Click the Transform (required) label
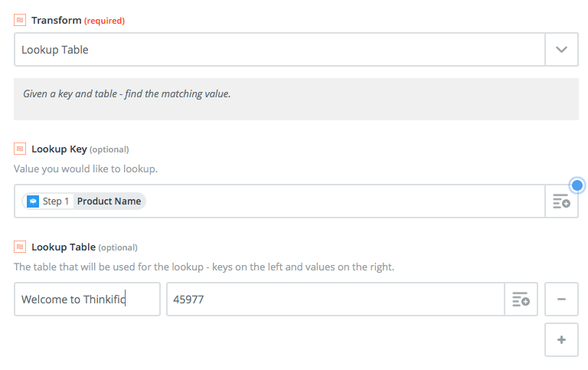The width and height of the screenshot is (588, 370). coord(78,20)
